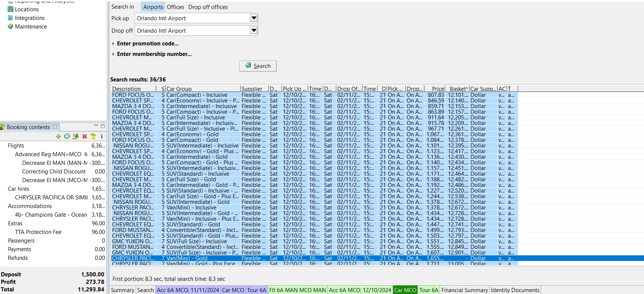Select the Extras row in Booking contents
Screen dimensions: 644x294
click(53, 223)
